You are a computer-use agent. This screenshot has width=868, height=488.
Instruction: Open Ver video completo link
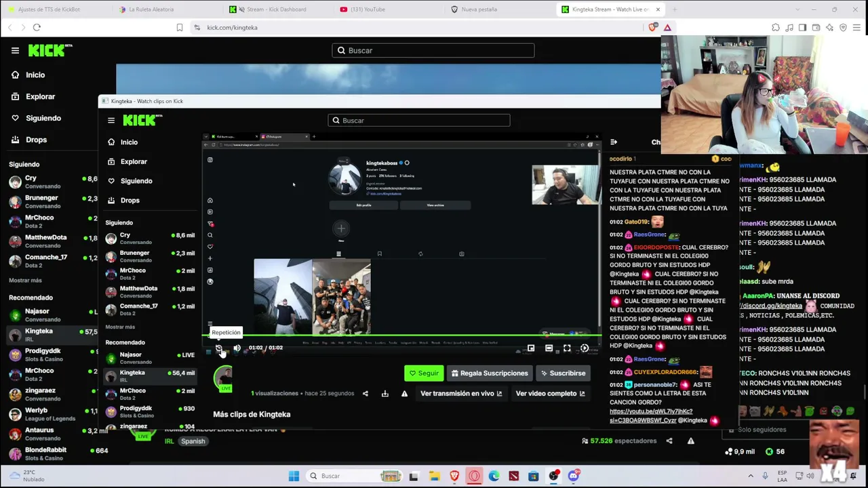tap(550, 393)
